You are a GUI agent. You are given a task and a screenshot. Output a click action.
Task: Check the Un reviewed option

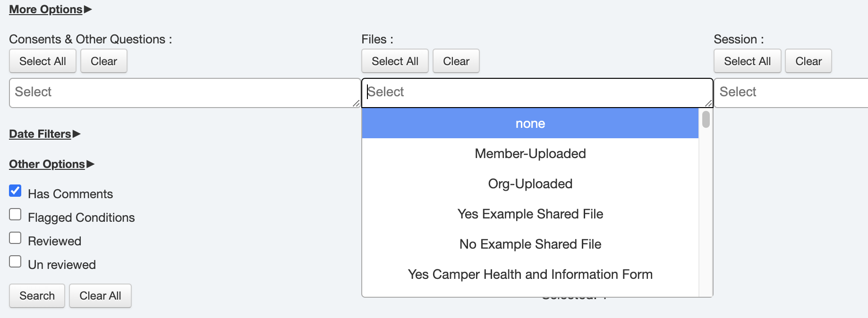click(x=16, y=262)
